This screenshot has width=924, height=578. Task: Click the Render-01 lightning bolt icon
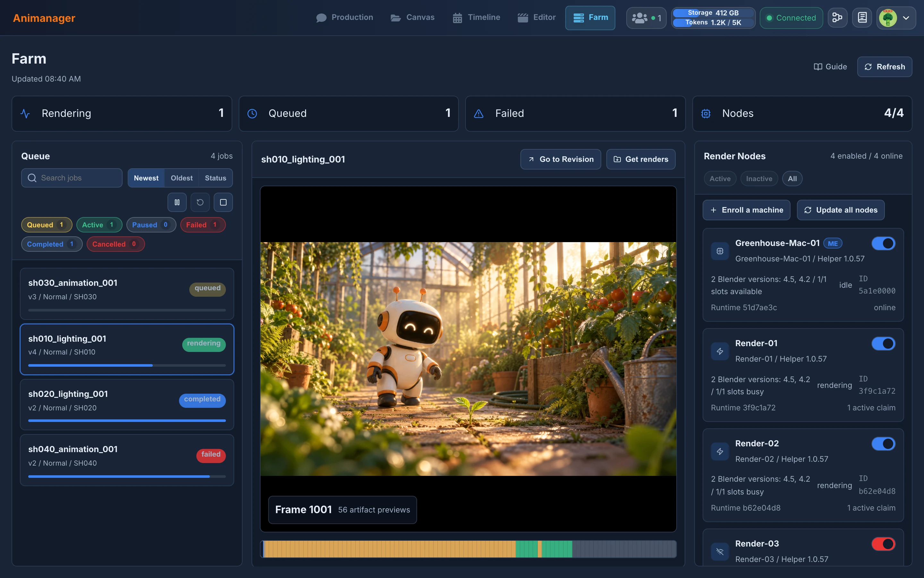[720, 351]
